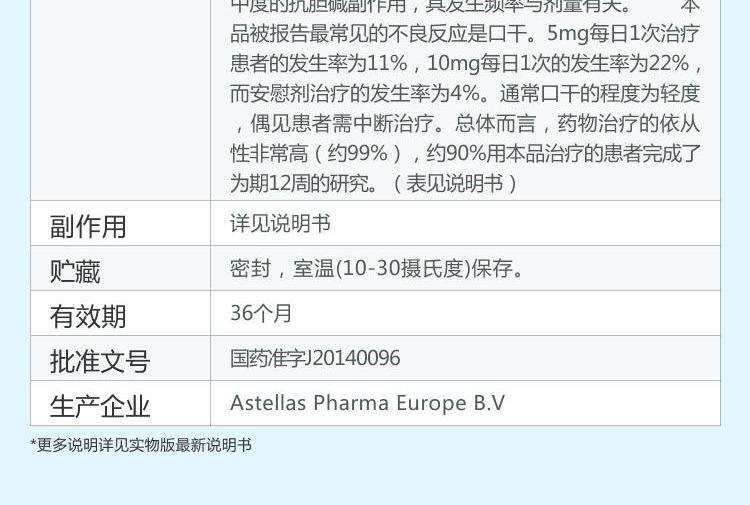Image resolution: width=750 pixels, height=505 pixels.
Task: Click the line 为期12周的研究。（表见说明书）
Action: coord(375,184)
